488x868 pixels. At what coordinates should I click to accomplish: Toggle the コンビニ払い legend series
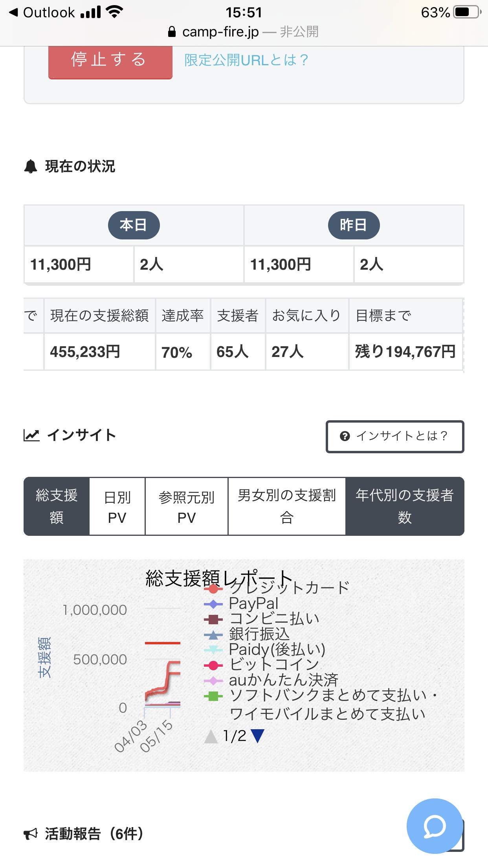coord(274,619)
